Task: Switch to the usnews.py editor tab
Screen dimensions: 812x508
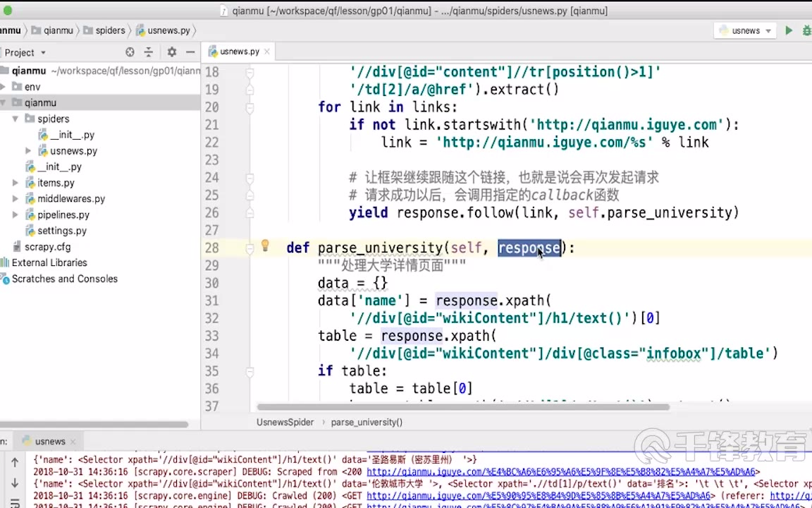Action: tap(233, 52)
